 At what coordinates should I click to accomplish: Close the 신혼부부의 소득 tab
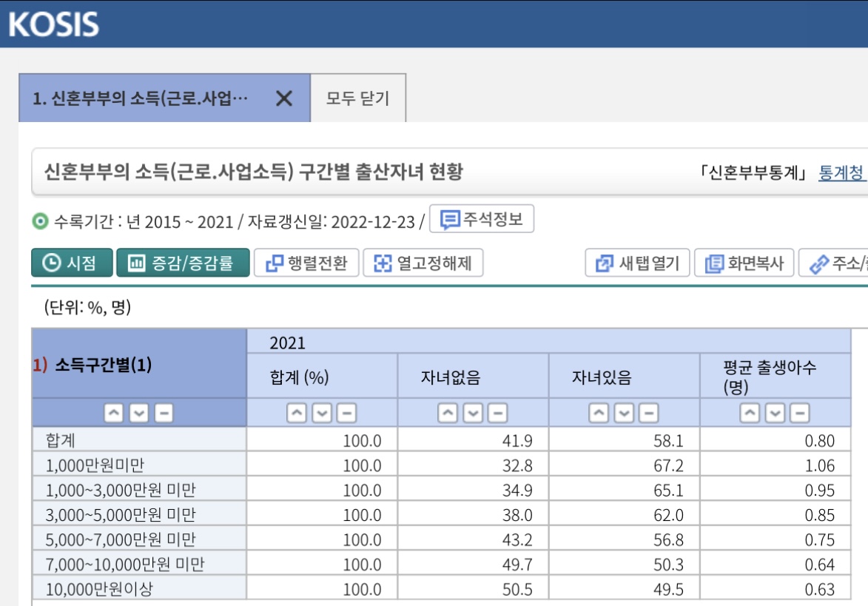pyautogui.click(x=284, y=98)
